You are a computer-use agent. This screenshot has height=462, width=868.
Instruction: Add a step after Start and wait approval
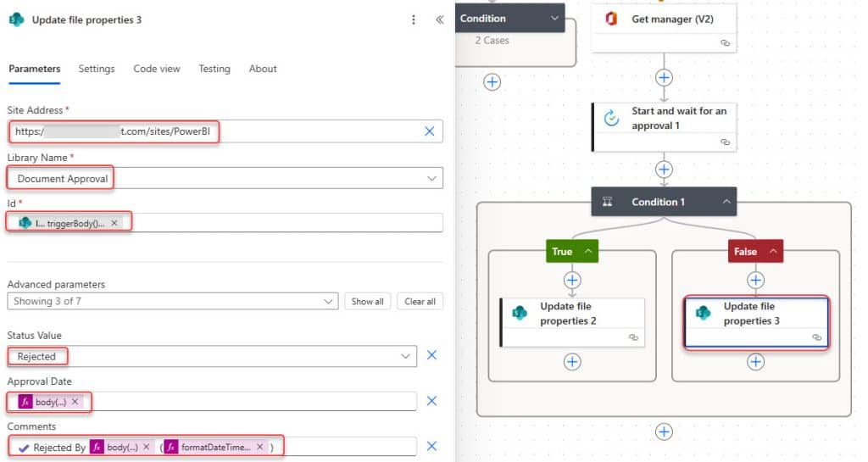point(664,170)
